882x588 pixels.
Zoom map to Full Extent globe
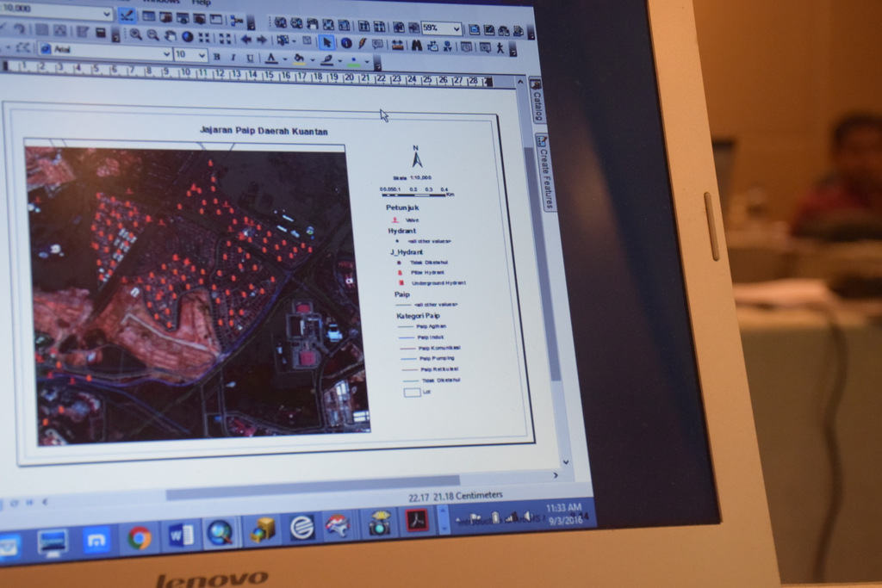[187, 36]
